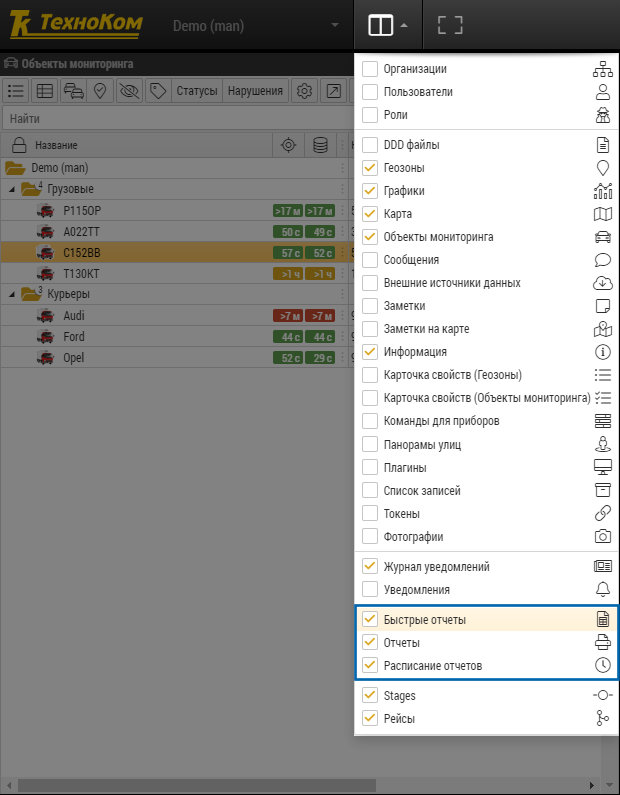Uncheck the Геозоны panel checkbox

pos(370,168)
